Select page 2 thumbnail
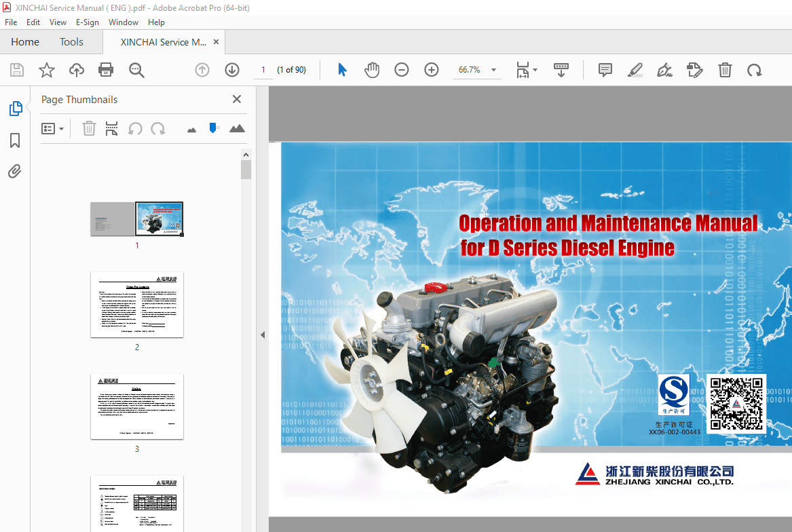The height and width of the screenshot is (532, 792). pyautogui.click(x=136, y=305)
